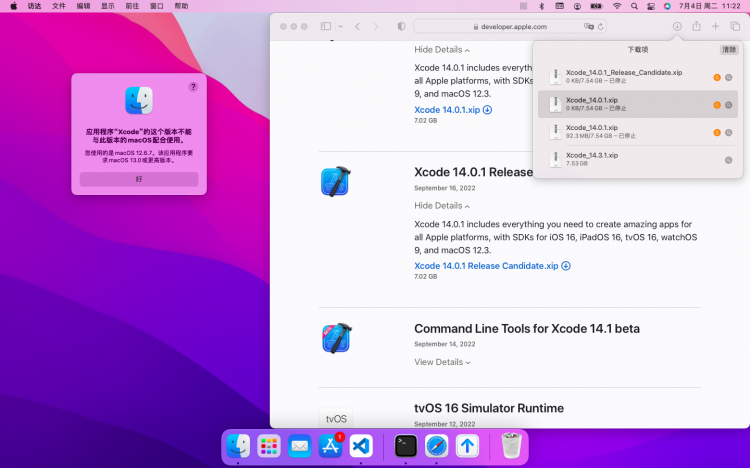The width and height of the screenshot is (750, 468).
Task: Resume the highlighted 0 KB Xcode_14.0.1.xip download
Action: 717,105
